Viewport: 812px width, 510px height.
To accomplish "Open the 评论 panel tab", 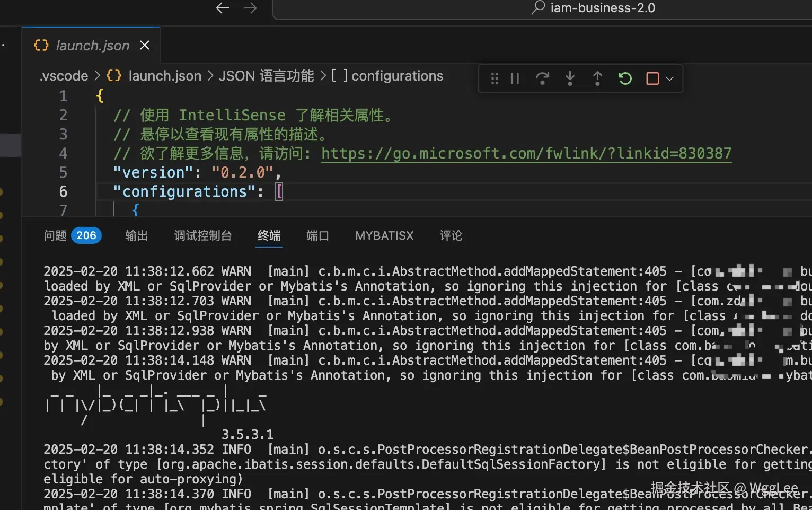I will click(x=451, y=235).
